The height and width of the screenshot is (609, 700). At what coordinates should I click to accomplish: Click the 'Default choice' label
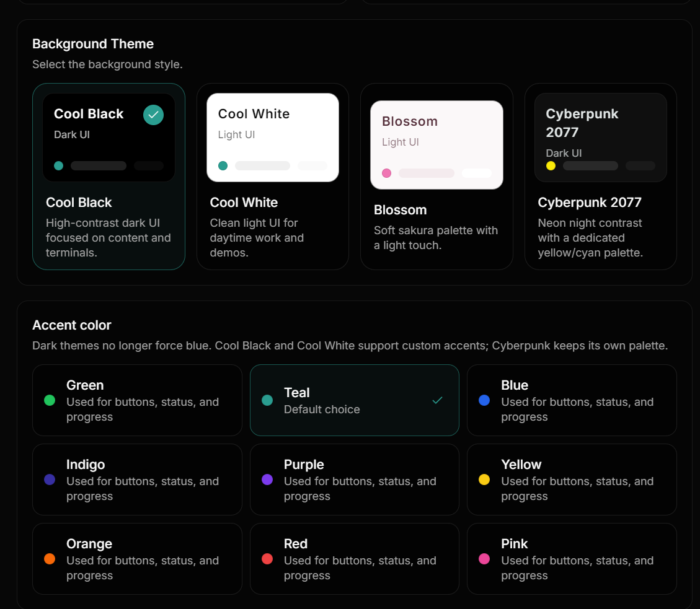(x=322, y=410)
